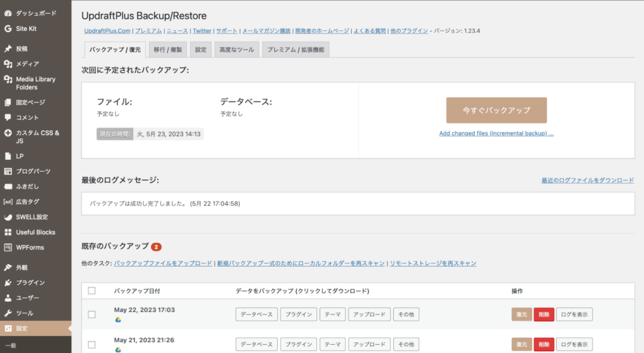Click the Twitter link in header
The width and height of the screenshot is (644, 353).
point(202,31)
